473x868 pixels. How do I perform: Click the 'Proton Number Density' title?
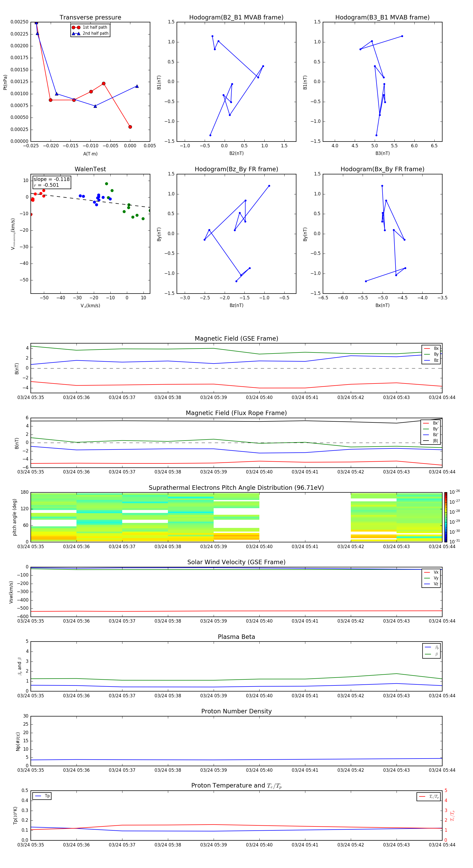coord(236,711)
